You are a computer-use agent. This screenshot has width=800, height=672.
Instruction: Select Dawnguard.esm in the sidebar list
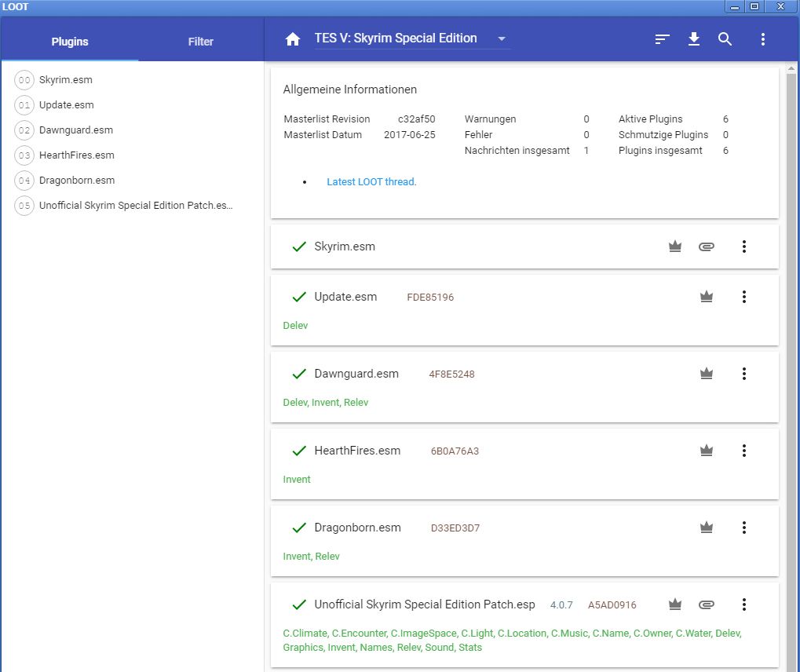tap(76, 130)
